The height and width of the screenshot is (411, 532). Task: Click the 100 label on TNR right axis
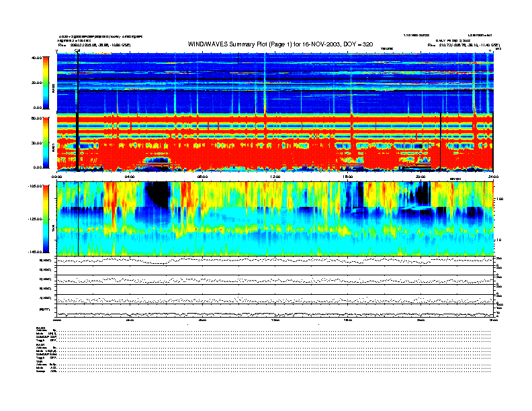tap(500, 199)
